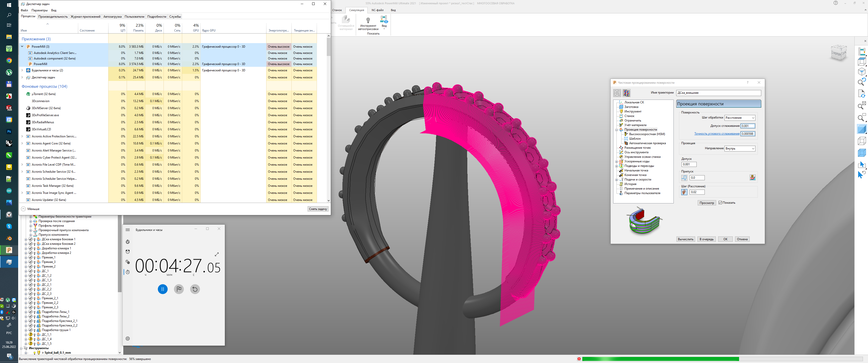
Task: Toggle lightbulb visibility for Прямая_1 toolpath
Action: pos(34,257)
